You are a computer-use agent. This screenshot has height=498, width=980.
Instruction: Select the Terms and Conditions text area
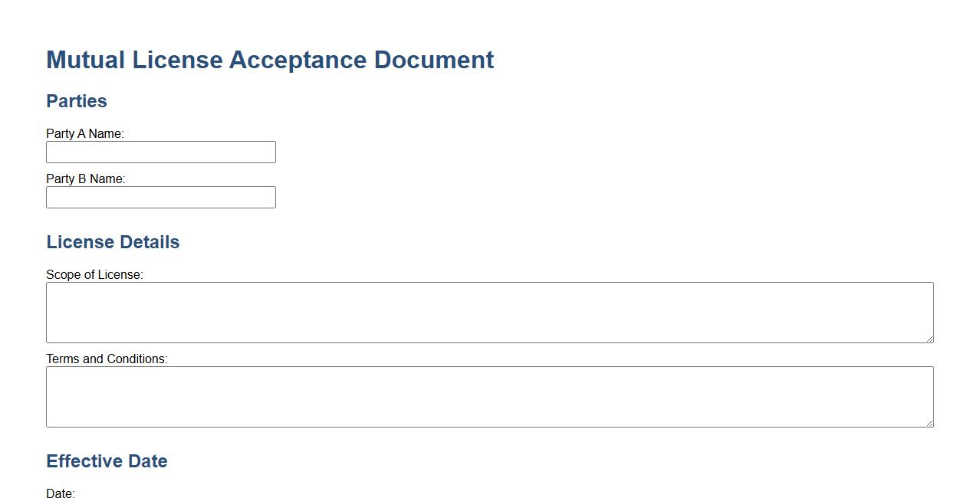point(489,396)
